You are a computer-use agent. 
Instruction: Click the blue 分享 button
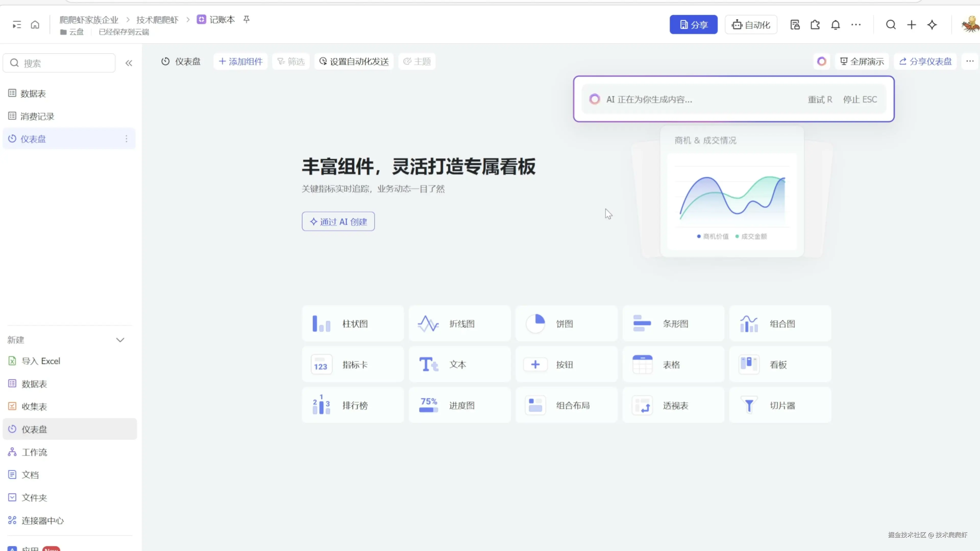[693, 25]
